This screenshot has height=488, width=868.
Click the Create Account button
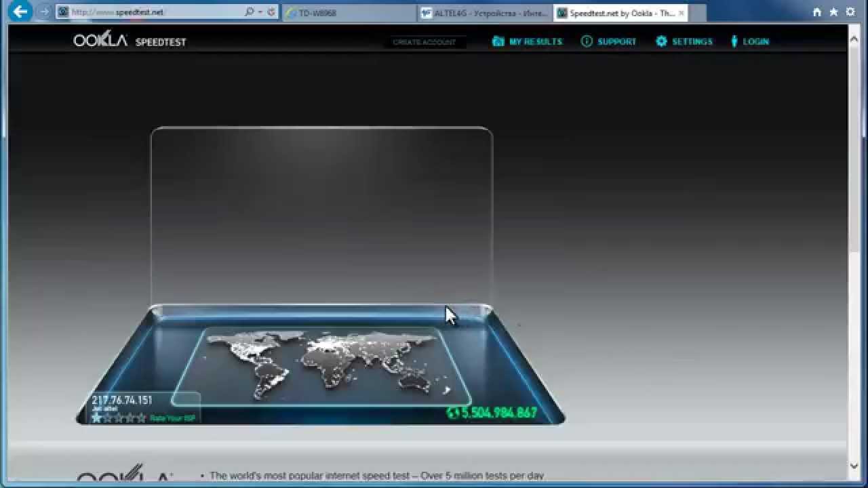(x=425, y=42)
